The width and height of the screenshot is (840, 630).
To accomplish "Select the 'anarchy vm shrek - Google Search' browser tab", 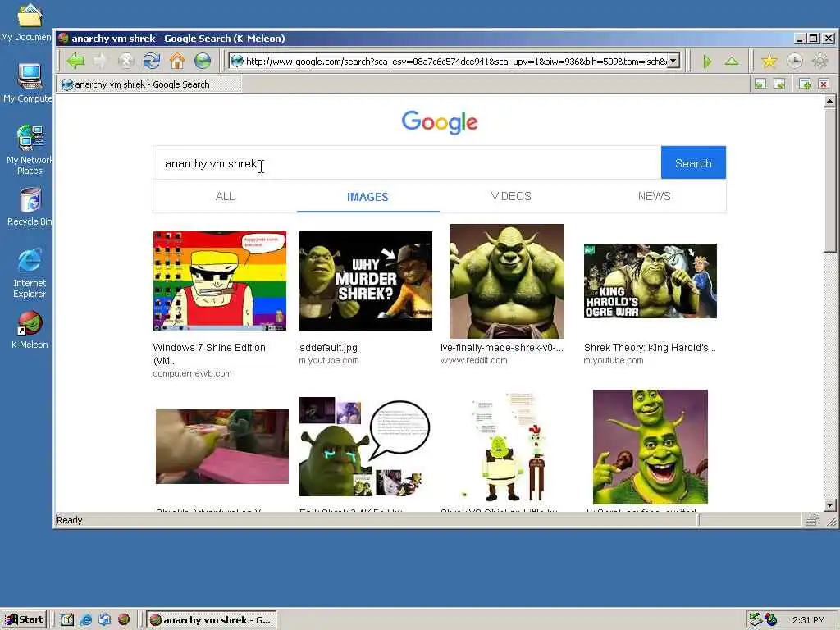I will 149,84.
